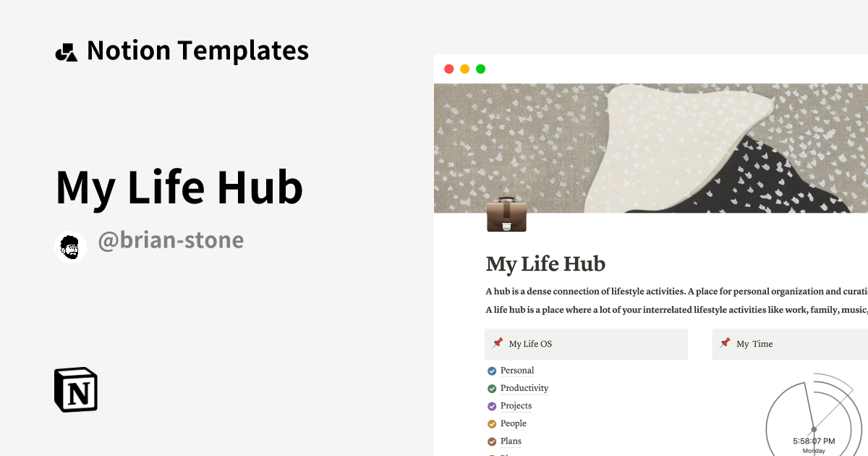
Task: Click the Notion logo at bottom left
Action: [75, 390]
